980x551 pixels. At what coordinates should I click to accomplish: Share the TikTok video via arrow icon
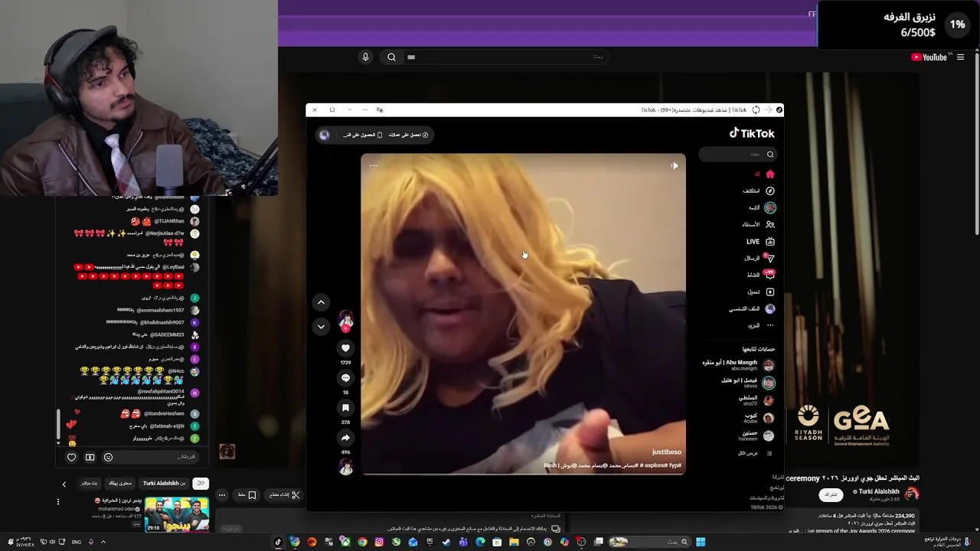pos(345,438)
